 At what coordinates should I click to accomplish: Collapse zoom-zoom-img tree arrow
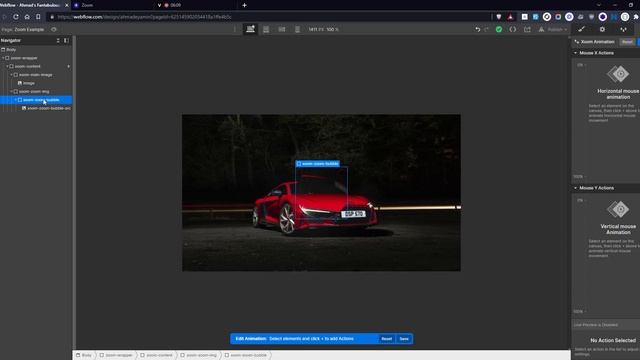click(11, 91)
